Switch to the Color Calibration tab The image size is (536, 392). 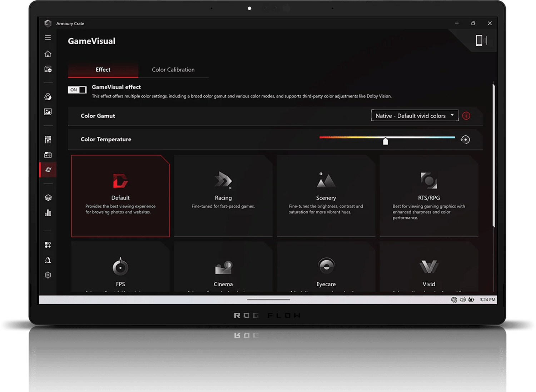173,70
